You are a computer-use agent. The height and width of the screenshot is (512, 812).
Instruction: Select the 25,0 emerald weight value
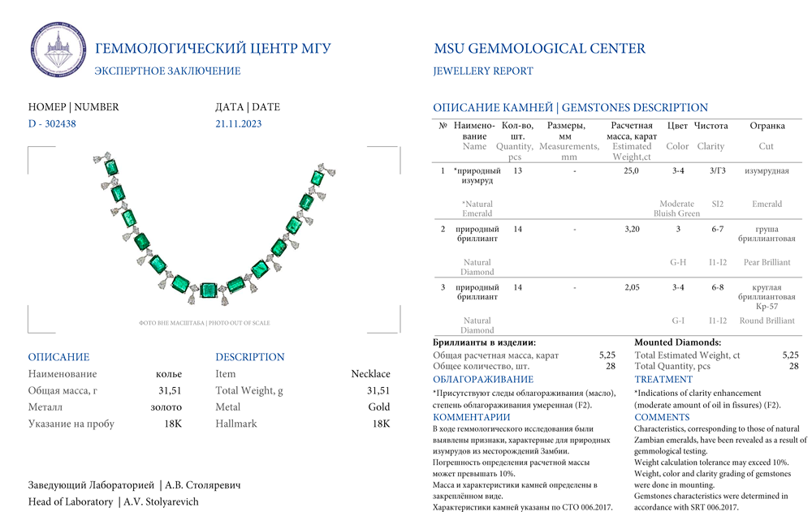coord(631,171)
